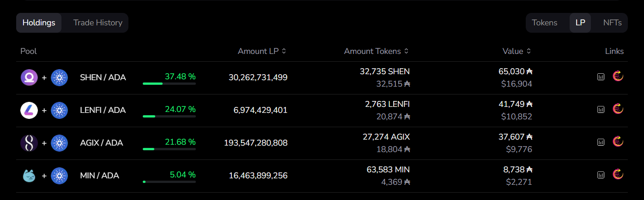The width and height of the screenshot is (644, 200).
Task: Open chart icon for SHEN / ADA row
Action: click(601, 76)
